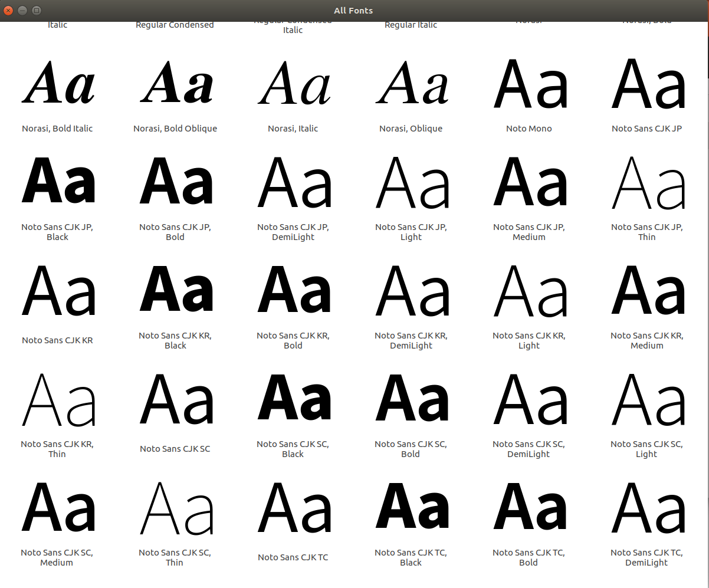709x588 pixels.
Task: Choose Noto Sans CJK JP, DemiLight font
Action: pos(293,182)
